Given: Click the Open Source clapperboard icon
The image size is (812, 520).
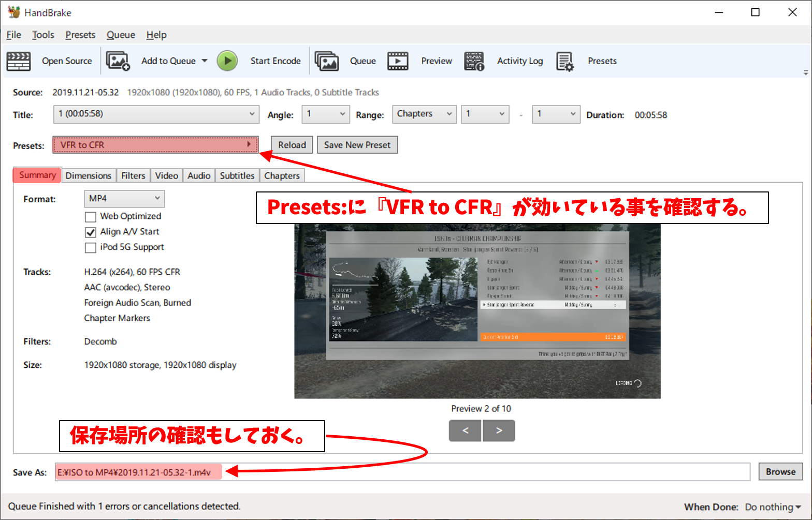Looking at the screenshot, I should 19,61.
